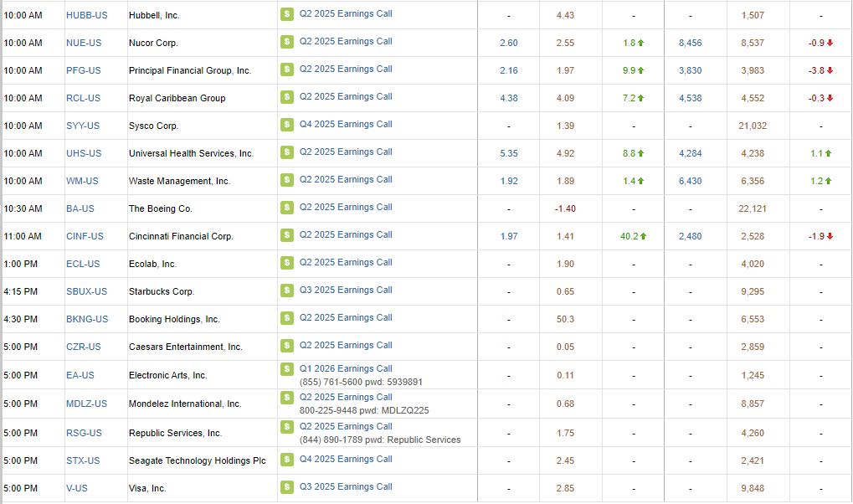Click the earnings icon for Universal Health Services
This screenshot has width=853, height=504.
pyautogui.click(x=286, y=152)
